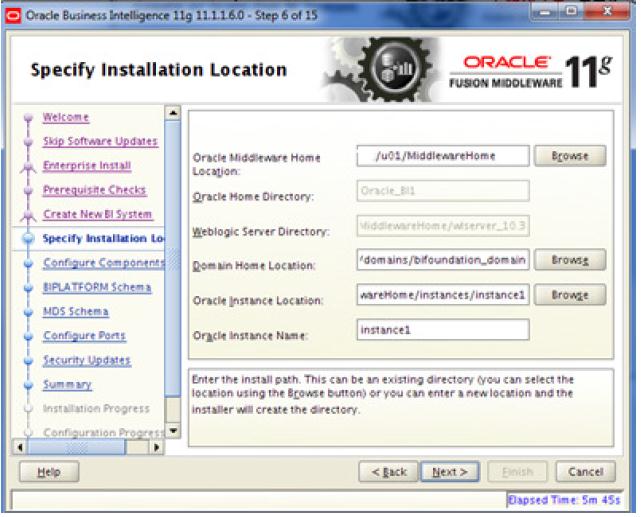
Task: Click the bullet marker beside Configure Ports
Action: 28,336
